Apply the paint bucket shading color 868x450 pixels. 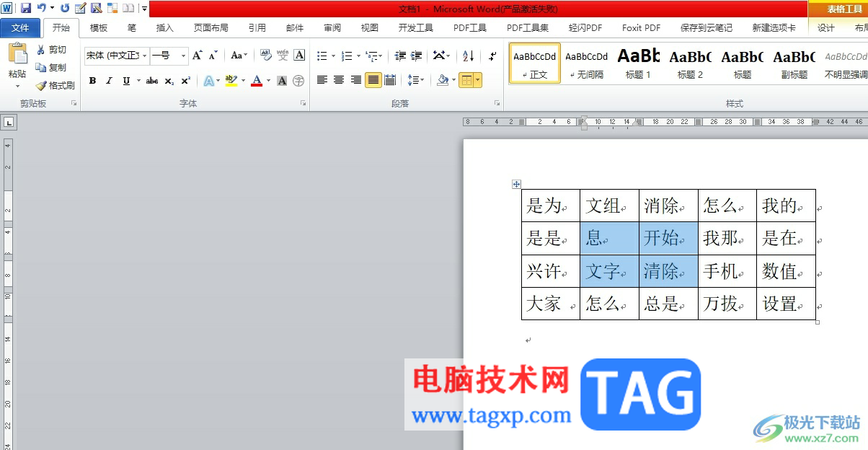coord(442,80)
